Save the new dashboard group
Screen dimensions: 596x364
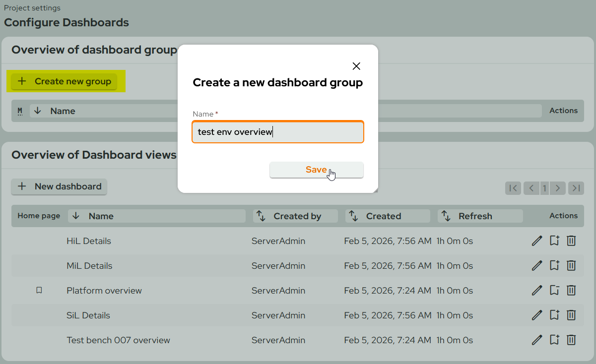tap(316, 170)
